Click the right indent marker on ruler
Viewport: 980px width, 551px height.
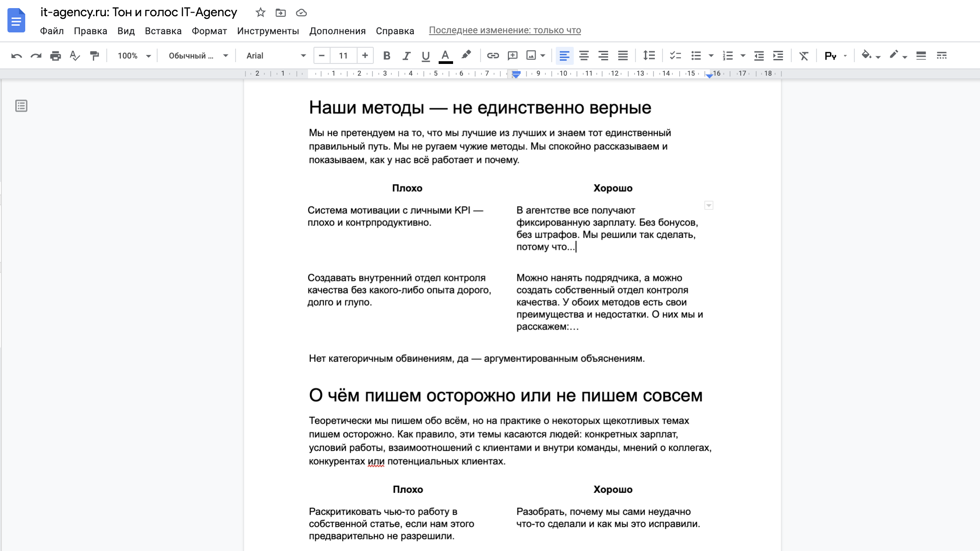pos(709,76)
